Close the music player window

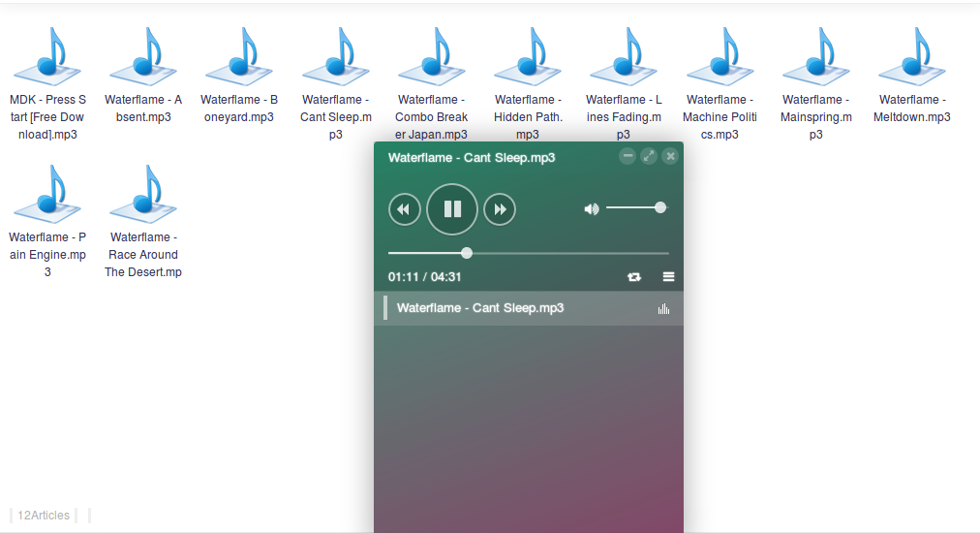670,156
